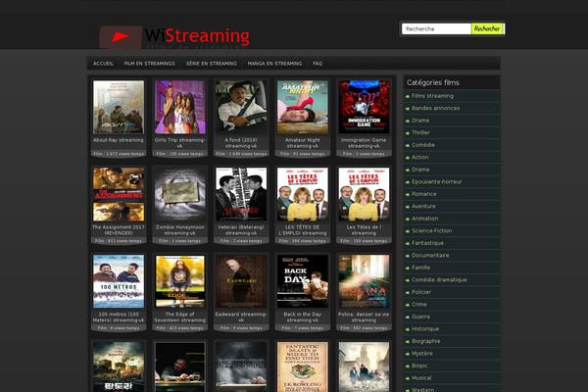588x392 pixels.
Task: Select the Aventure category
Action: (x=423, y=207)
